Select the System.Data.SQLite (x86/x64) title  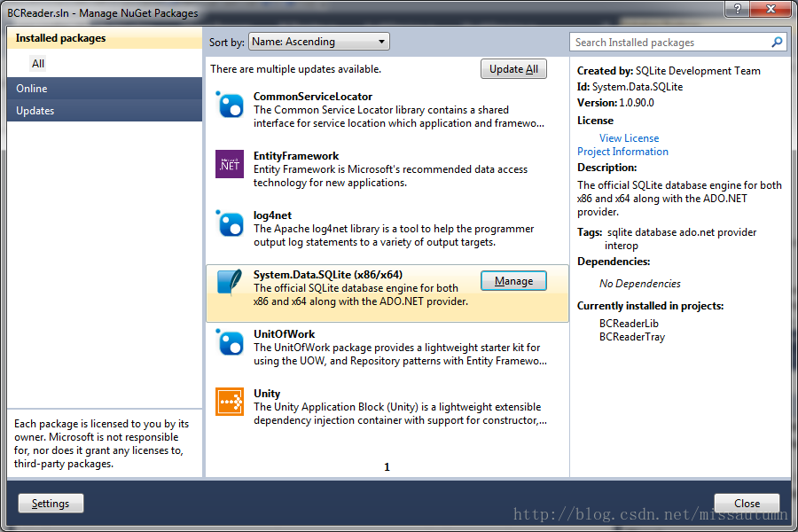[x=328, y=275]
